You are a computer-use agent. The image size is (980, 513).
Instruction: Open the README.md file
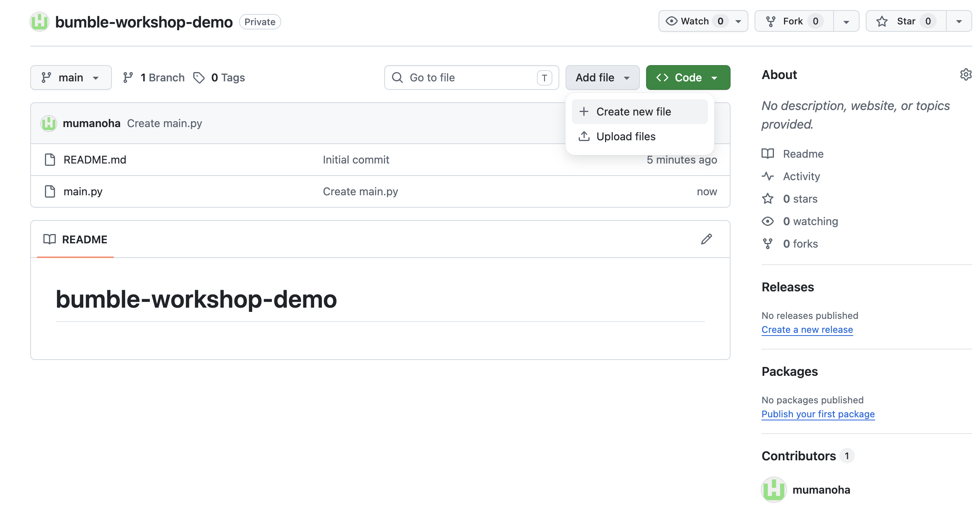tap(95, 160)
